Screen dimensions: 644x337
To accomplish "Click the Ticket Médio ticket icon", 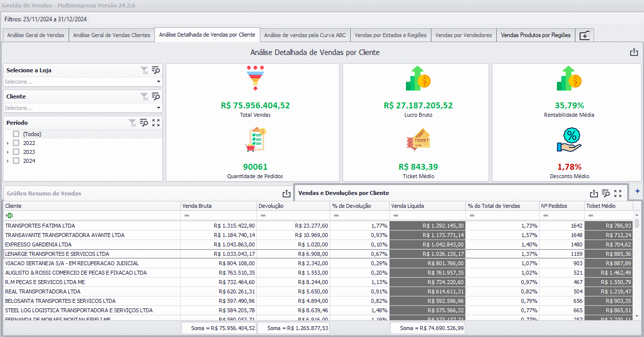I will click(x=418, y=140).
